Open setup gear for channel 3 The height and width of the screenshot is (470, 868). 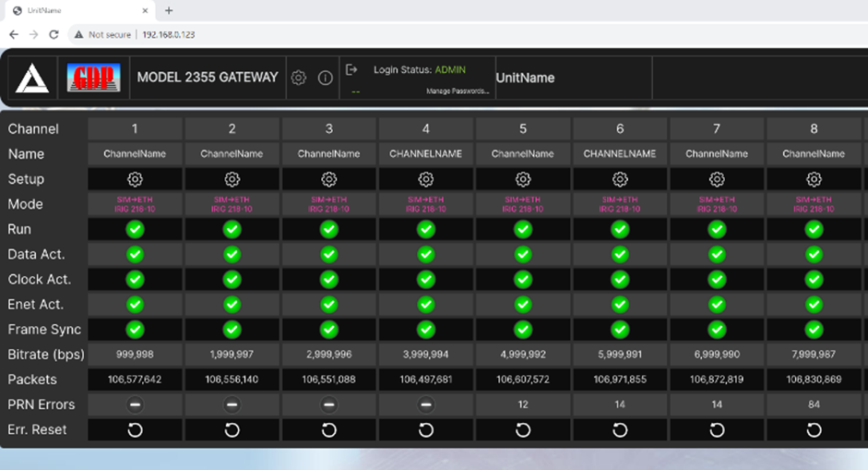(328, 179)
